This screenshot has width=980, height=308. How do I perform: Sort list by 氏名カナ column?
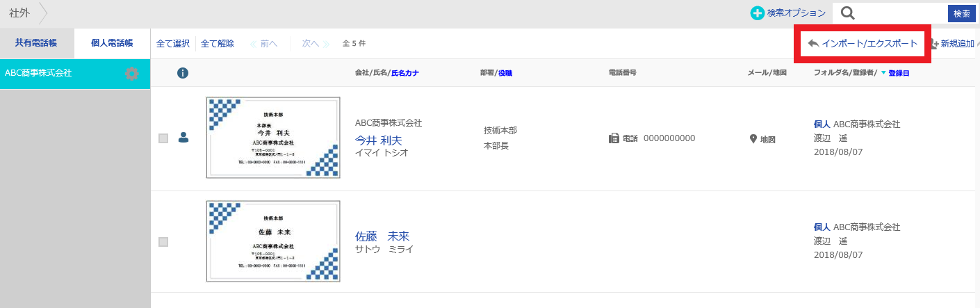tap(405, 73)
